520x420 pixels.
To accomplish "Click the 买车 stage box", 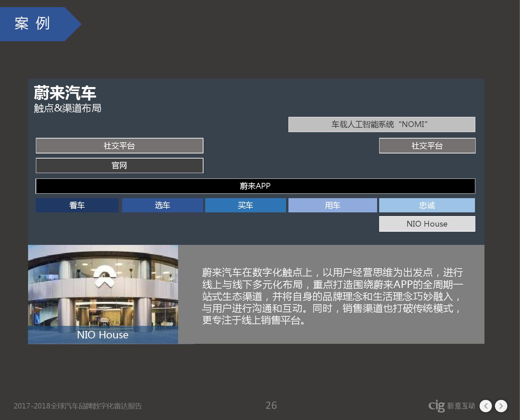I will (245, 205).
